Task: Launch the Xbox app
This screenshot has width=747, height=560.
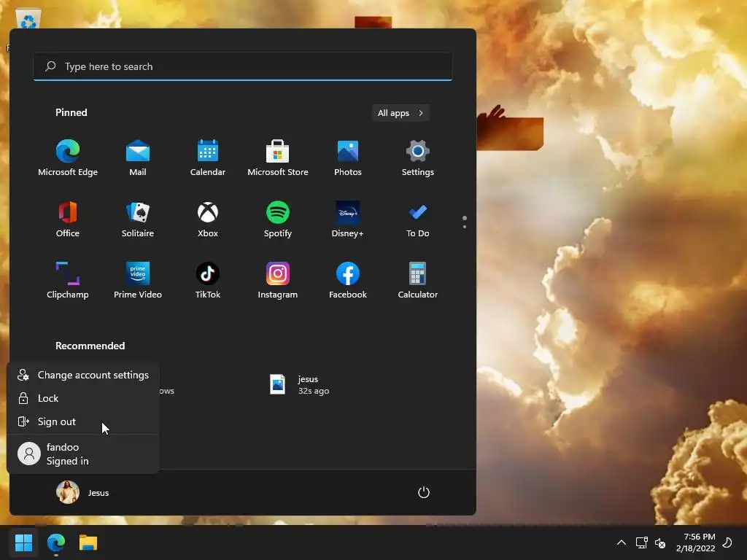Action: (x=208, y=219)
